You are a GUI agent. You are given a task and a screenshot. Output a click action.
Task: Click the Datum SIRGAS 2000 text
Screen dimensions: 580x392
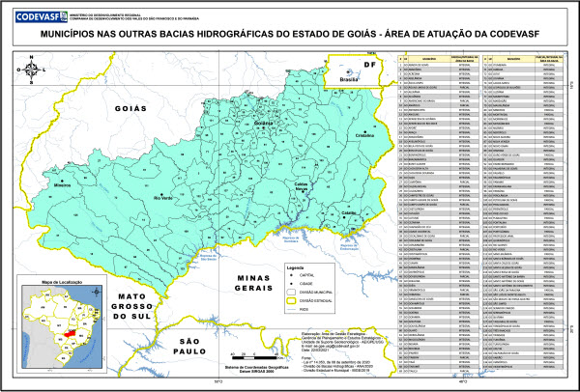(257, 371)
